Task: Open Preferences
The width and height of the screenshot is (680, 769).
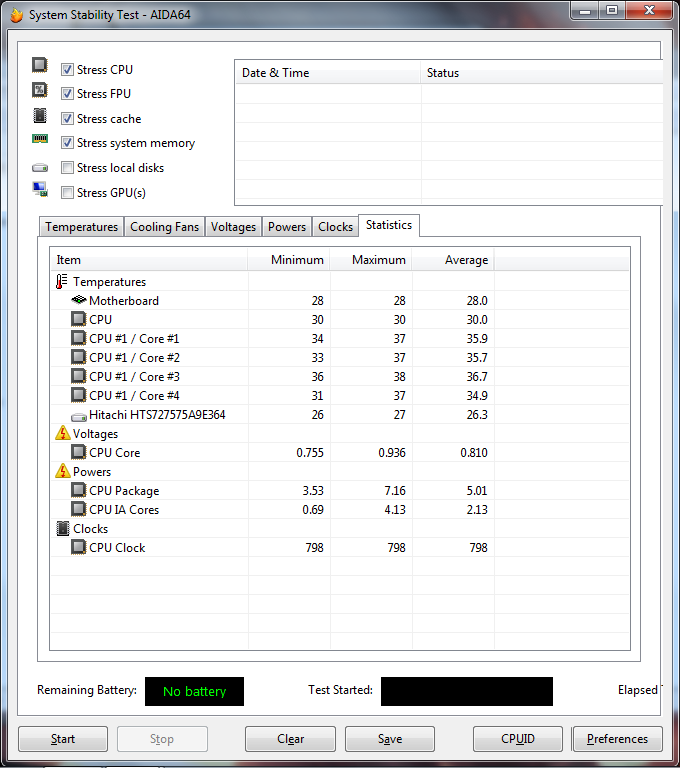Action: click(x=617, y=739)
